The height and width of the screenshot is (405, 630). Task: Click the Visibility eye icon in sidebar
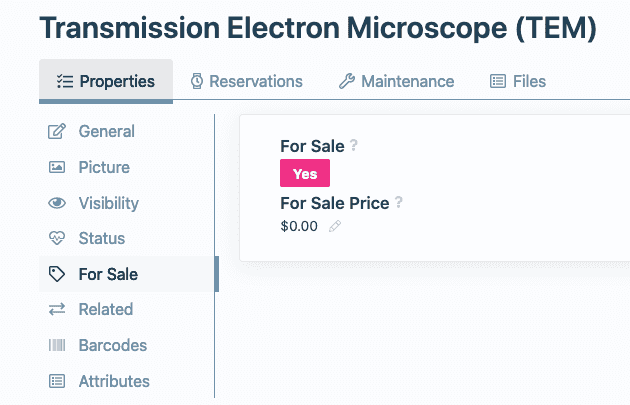tap(57, 203)
